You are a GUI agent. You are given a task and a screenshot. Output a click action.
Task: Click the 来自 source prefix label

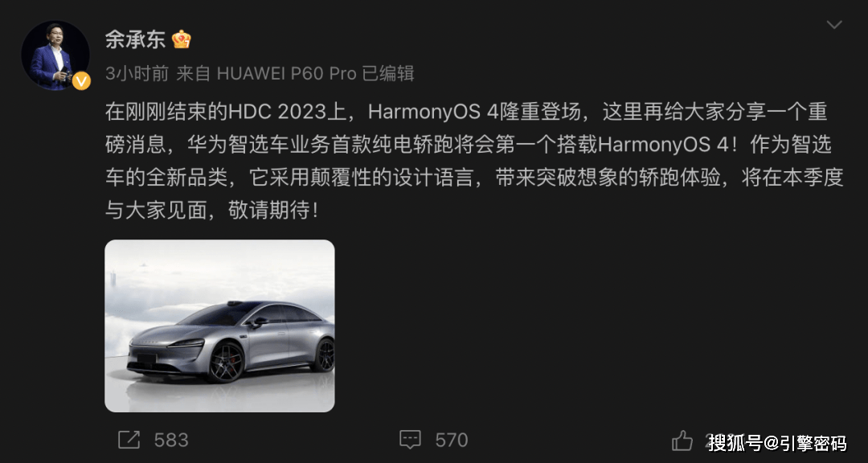tap(194, 74)
